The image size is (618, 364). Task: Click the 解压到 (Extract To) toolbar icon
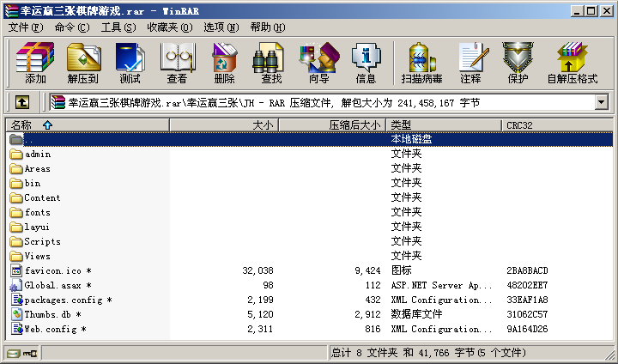click(83, 64)
